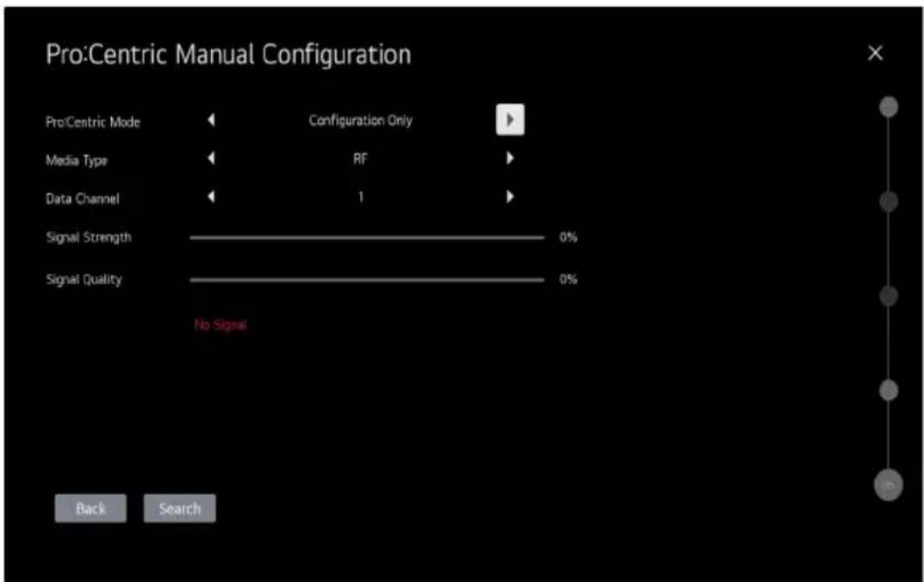Image resolution: width=924 pixels, height=582 pixels.
Task: Decrease the Data Channel value
Action: coord(211,197)
